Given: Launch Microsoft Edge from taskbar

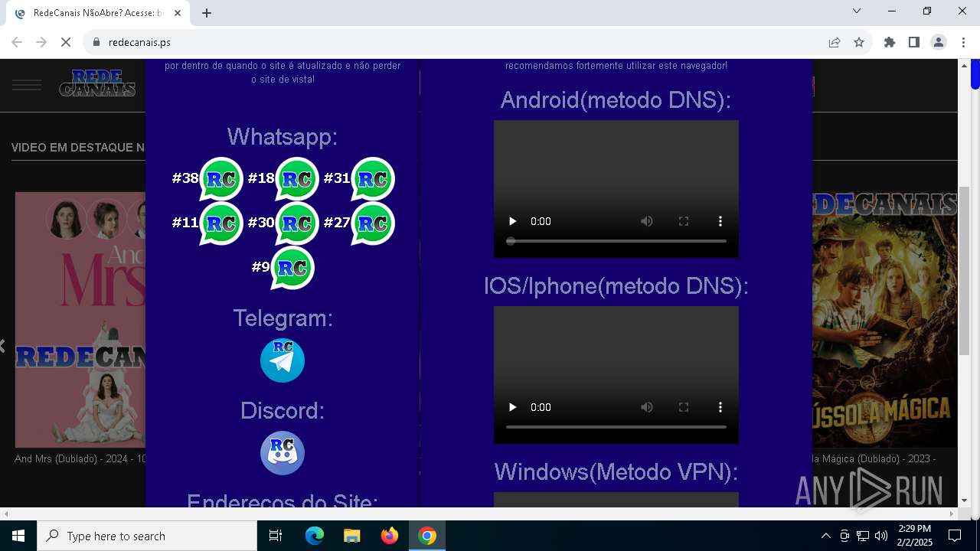Looking at the screenshot, I should 315,536.
